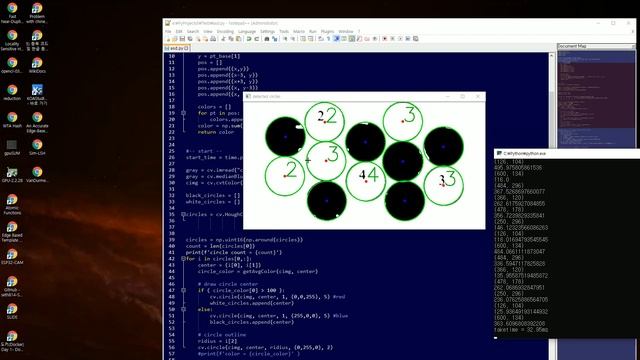Screen dimensions: 640x360
Task: Click the Save file toolbar icon
Action: coord(182,39)
